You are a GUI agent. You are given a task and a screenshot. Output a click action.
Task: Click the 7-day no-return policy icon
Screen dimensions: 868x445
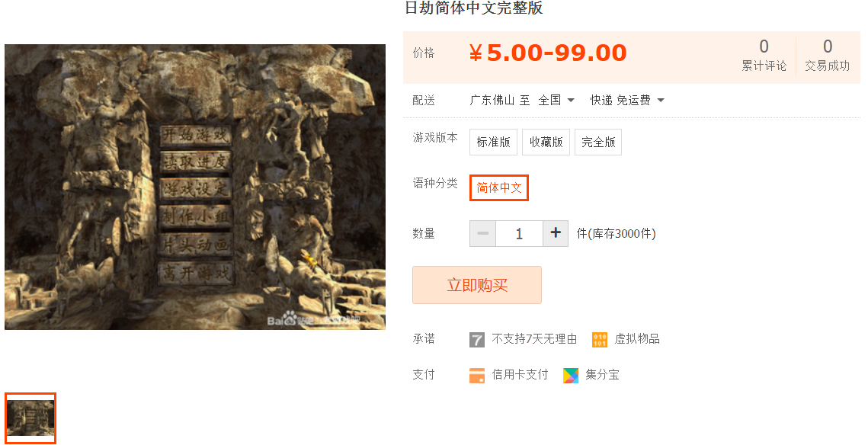pos(476,339)
